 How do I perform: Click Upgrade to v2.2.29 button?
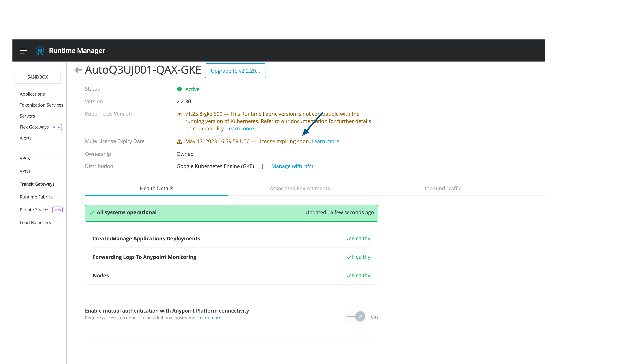click(x=235, y=70)
